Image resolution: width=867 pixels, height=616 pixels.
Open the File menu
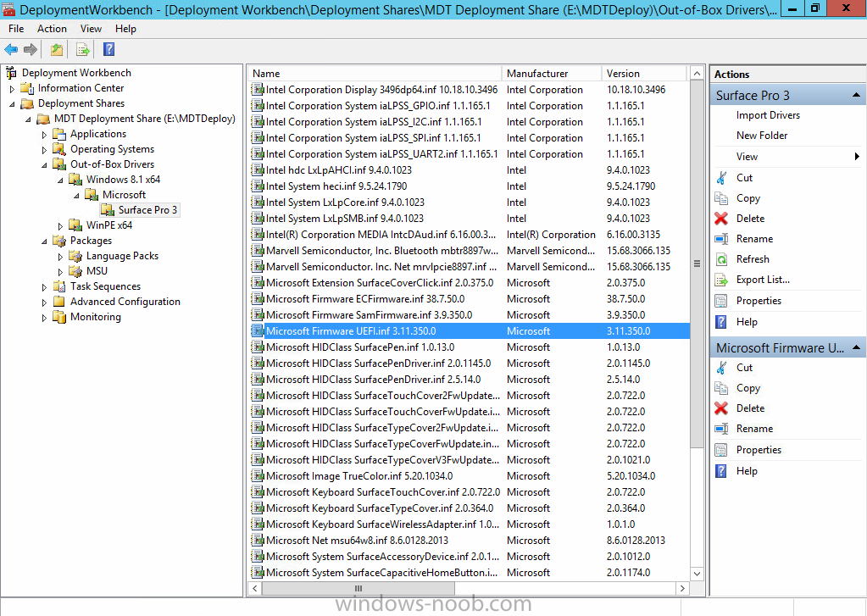[x=16, y=29]
